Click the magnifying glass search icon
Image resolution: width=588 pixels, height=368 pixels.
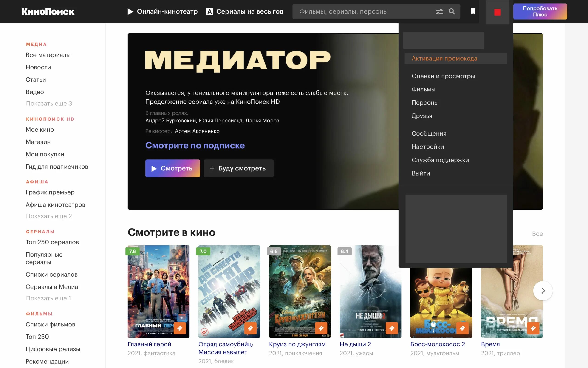coord(452,11)
